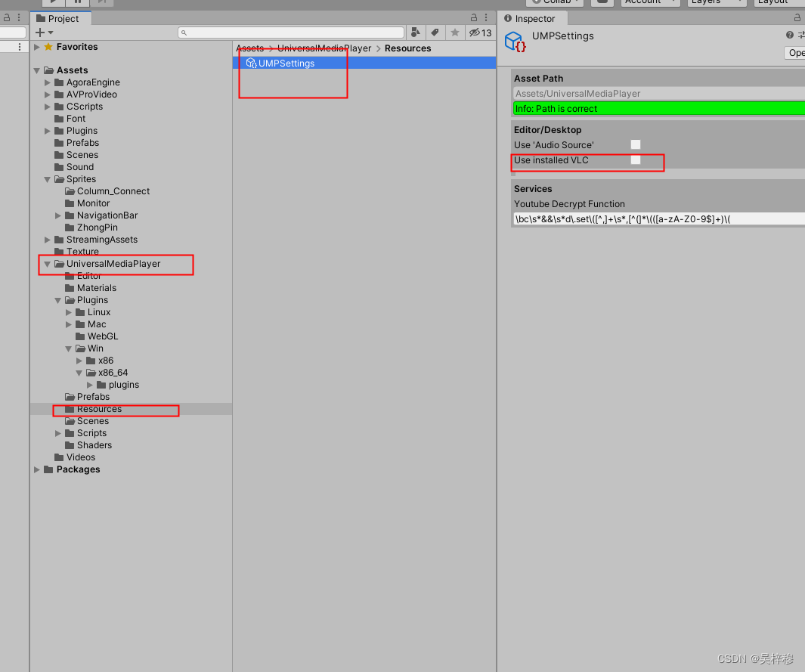Click the green 'Info: Path is correct' message
The height and width of the screenshot is (672, 805).
tap(659, 108)
